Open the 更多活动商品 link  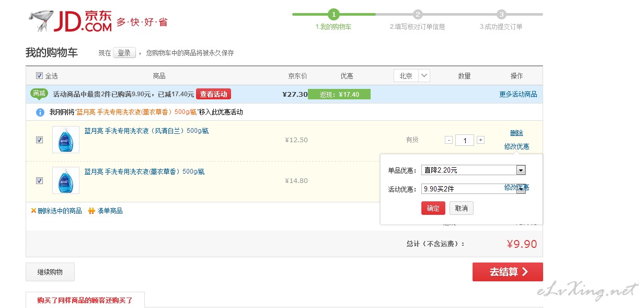tap(518, 94)
